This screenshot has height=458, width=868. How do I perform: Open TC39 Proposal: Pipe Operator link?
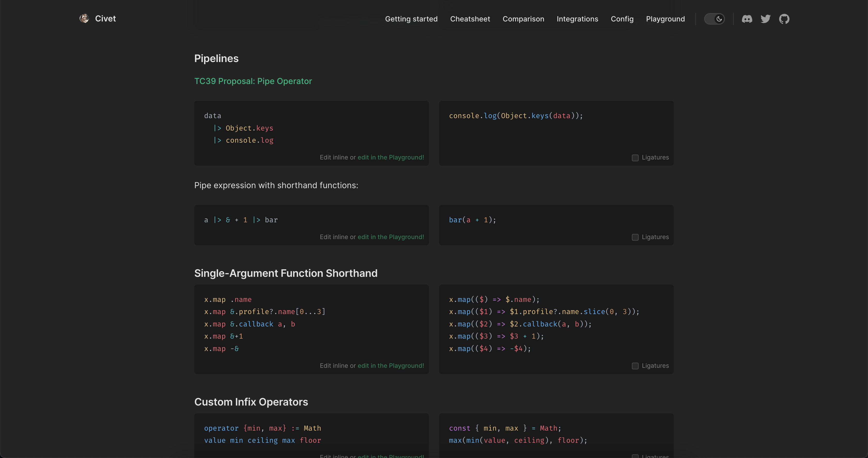[x=253, y=81]
